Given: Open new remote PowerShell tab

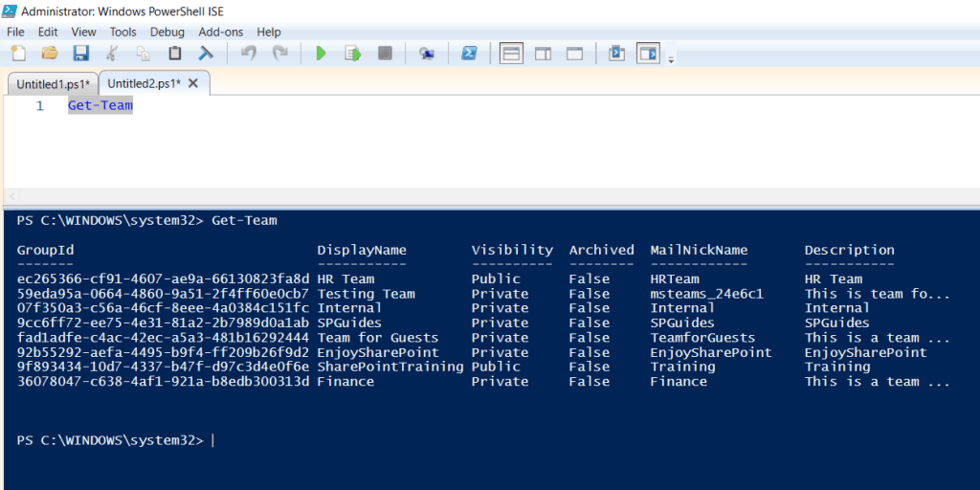Looking at the screenshot, I should click(x=427, y=54).
